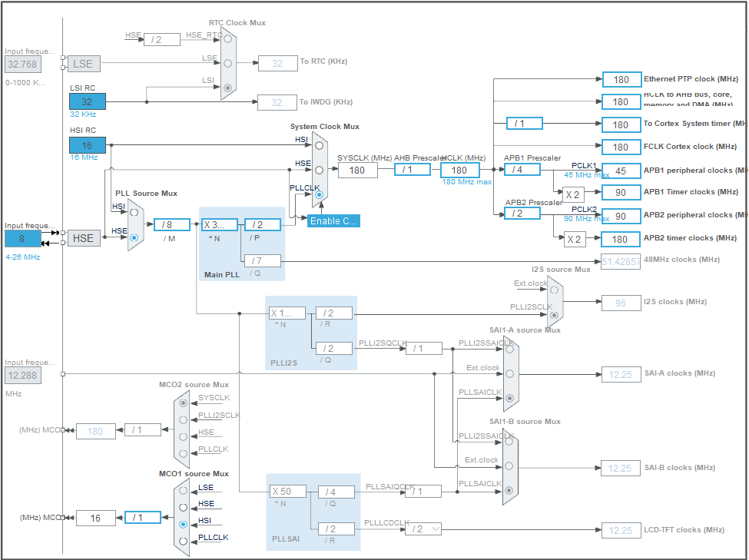Click the HSE oscillator block
Viewport: 749px width, 560px height.
click(83, 238)
